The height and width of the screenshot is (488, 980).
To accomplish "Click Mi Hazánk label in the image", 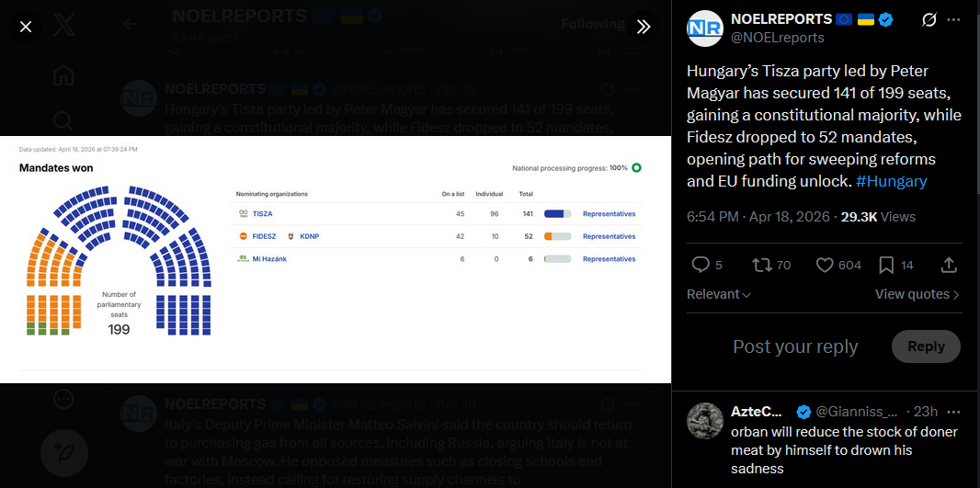I will point(269,258).
